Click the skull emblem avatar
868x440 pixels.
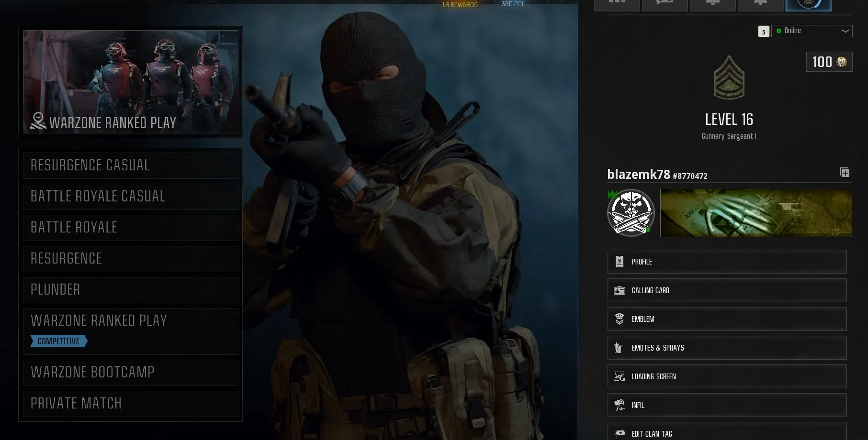pos(631,213)
